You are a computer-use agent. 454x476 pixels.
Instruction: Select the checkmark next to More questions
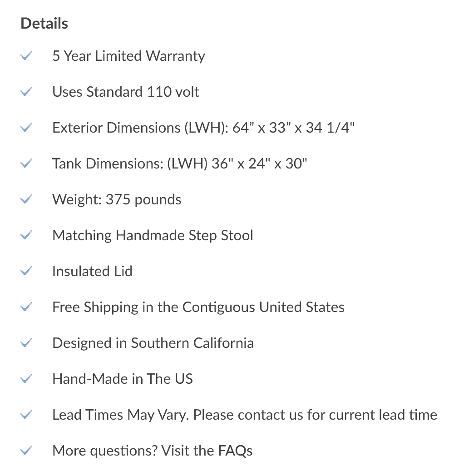[x=26, y=450]
